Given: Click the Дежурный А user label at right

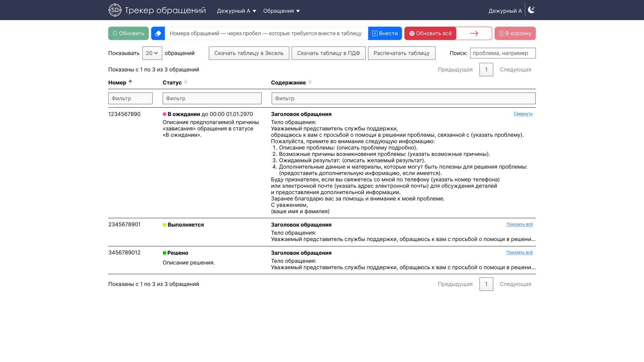Looking at the screenshot, I should click(x=505, y=11).
